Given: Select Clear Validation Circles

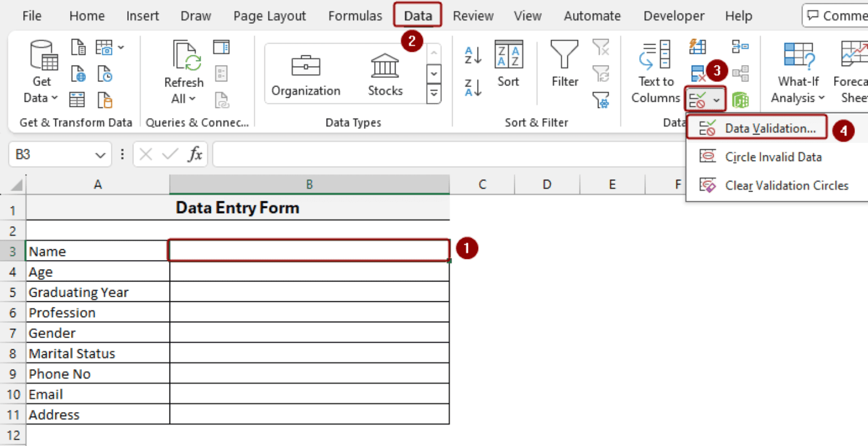Looking at the screenshot, I should 787,185.
